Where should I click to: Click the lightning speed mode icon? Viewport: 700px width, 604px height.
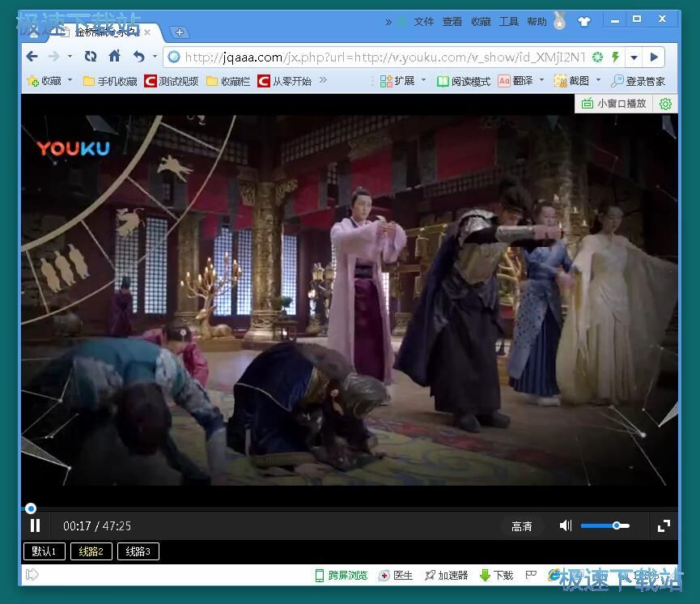[x=616, y=57]
